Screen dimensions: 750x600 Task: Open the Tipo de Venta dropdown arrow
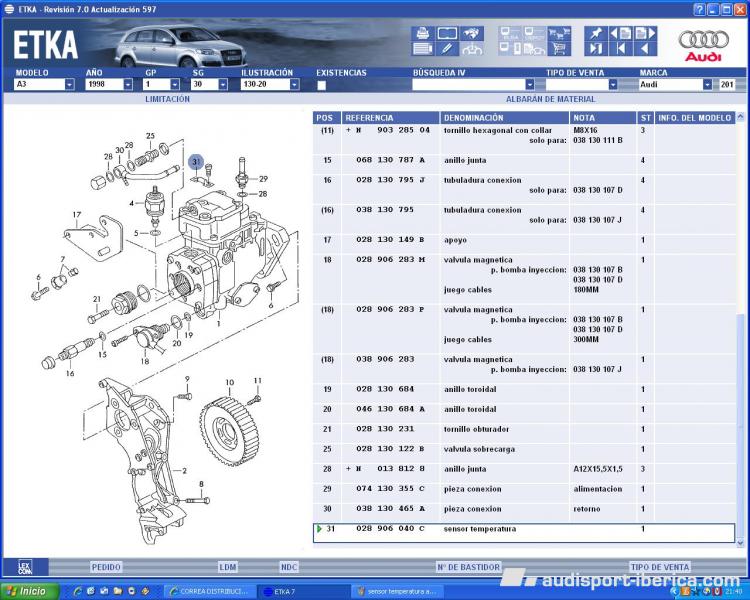point(613,85)
